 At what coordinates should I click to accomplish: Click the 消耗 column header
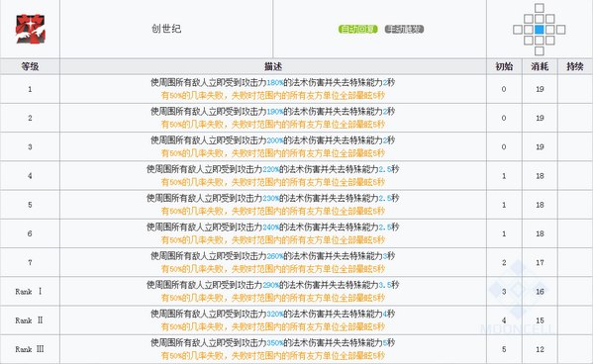[540, 66]
